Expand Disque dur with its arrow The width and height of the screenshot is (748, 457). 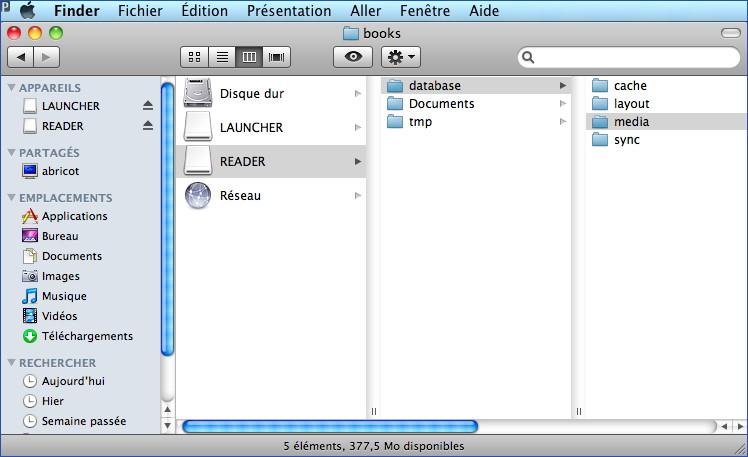point(357,93)
